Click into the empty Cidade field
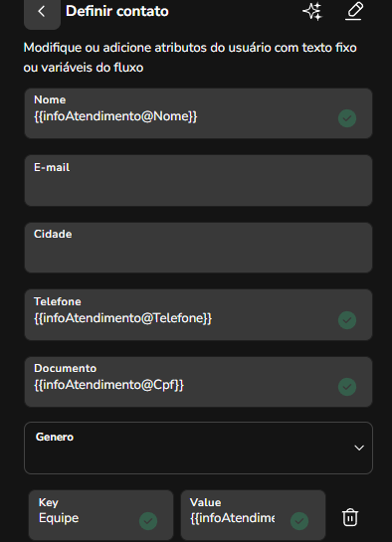Image resolution: width=392 pixels, height=542 pixels. coord(198,248)
